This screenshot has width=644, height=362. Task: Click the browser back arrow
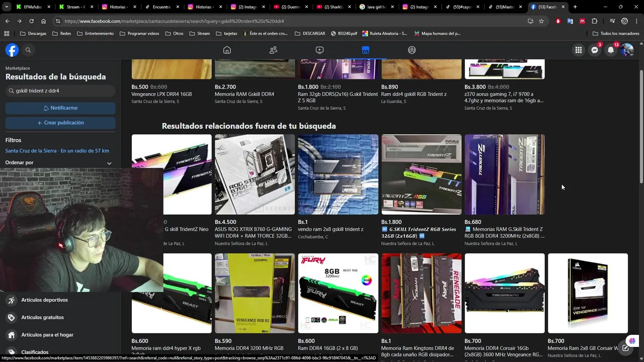(x=7, y=21)
